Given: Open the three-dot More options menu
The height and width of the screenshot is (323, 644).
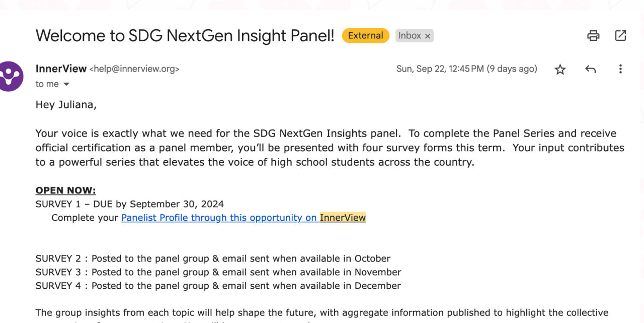Looking at the screenshot, I should pos(620,70).
